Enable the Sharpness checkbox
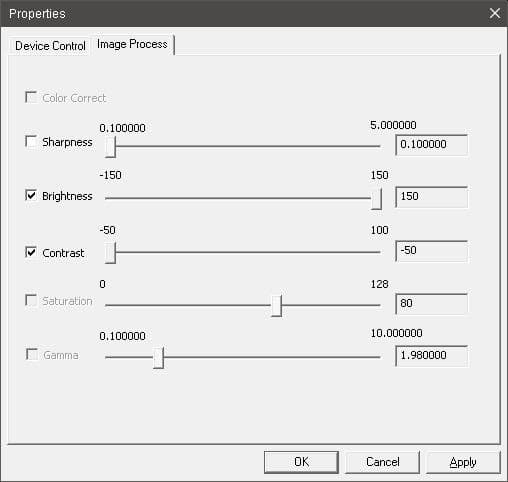 31,141
